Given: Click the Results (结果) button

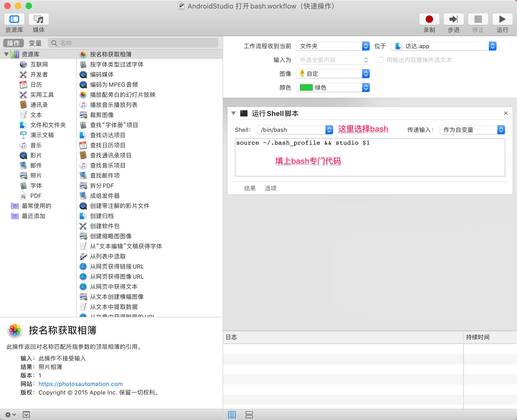Looking at the screenshot, I should tap(250, 188).
